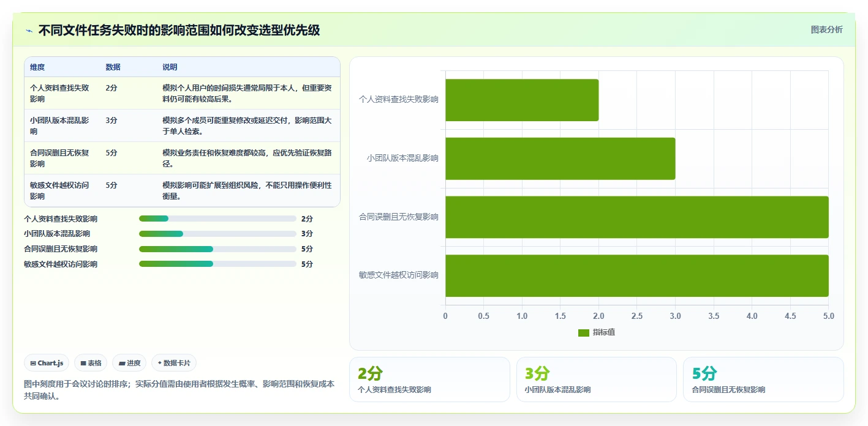Click the 5分 value in the 合同误删 table row
Screen dimensions: 868x426
[111, 152]
